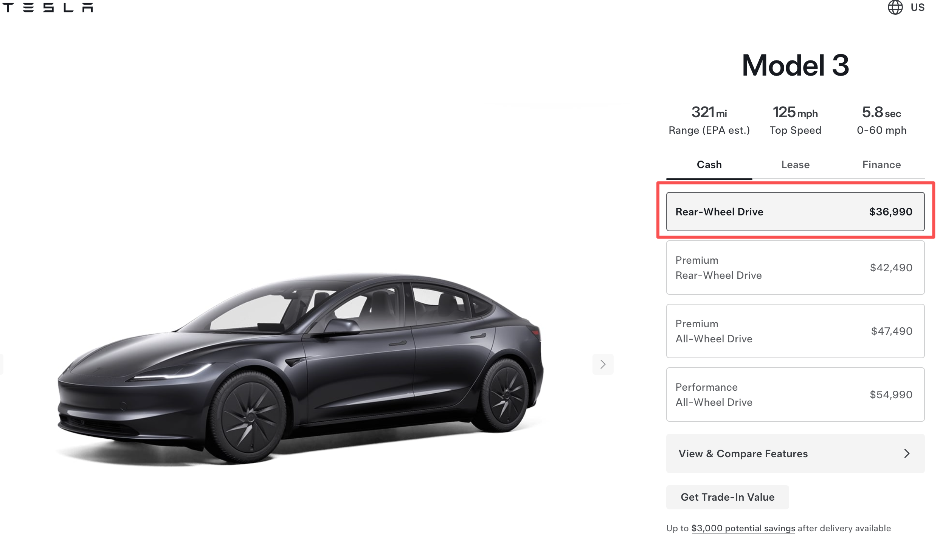Image resolution: width=940 pixels, height=560 pixels.
Task: Expand View & Compare Features
Action: click(743, 453)
